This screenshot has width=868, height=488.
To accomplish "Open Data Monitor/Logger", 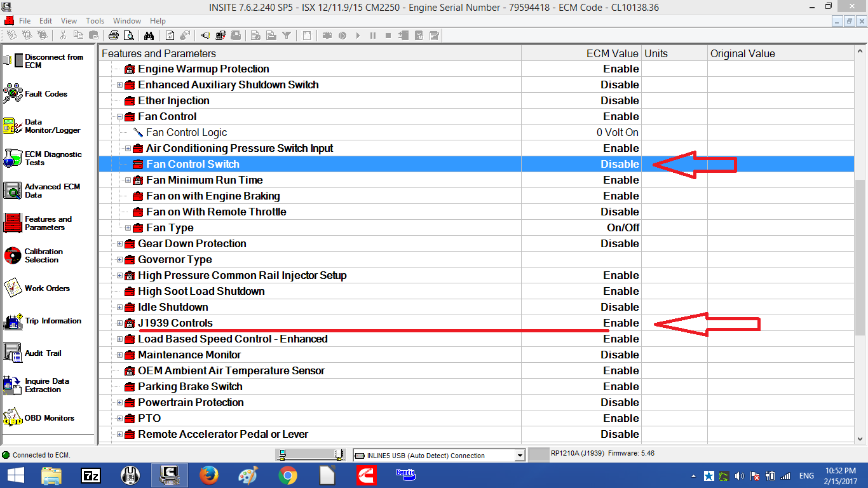I will click(x=42, y=126).
